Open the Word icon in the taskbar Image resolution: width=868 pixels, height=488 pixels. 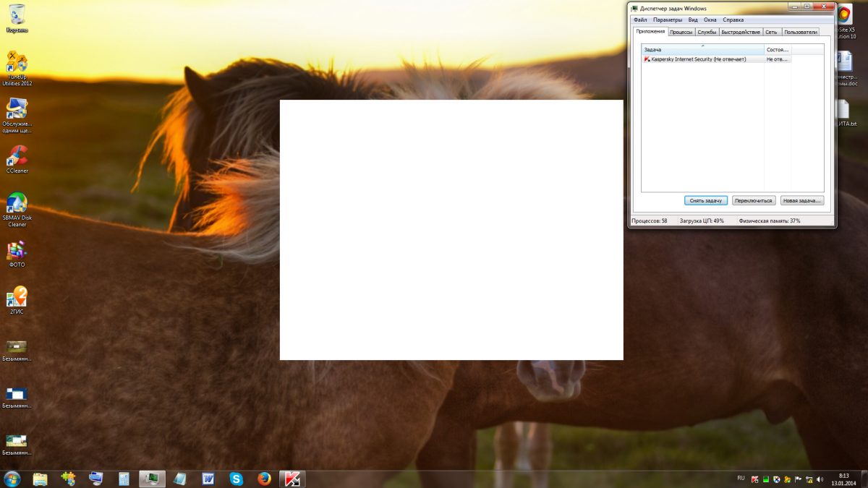pyautogui.click(x=208, y=479)
